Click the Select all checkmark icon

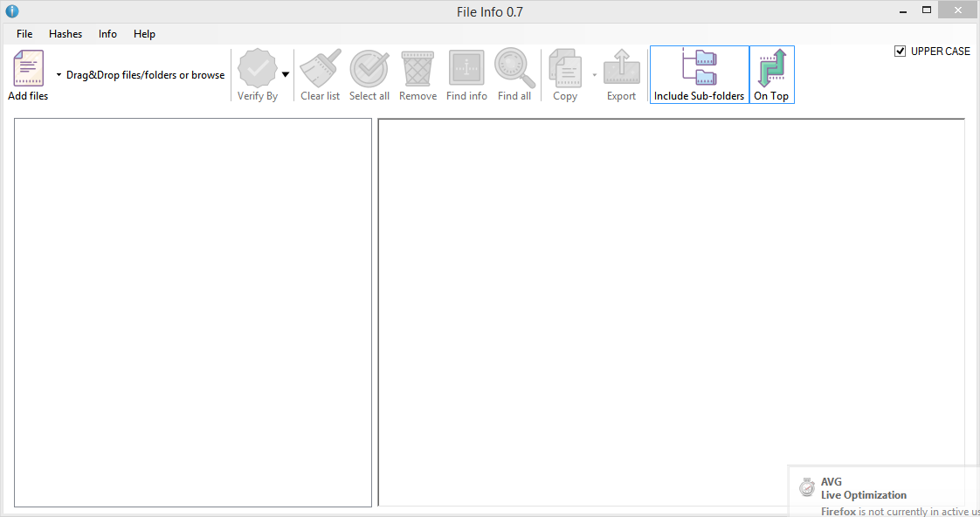coord(369,68)
